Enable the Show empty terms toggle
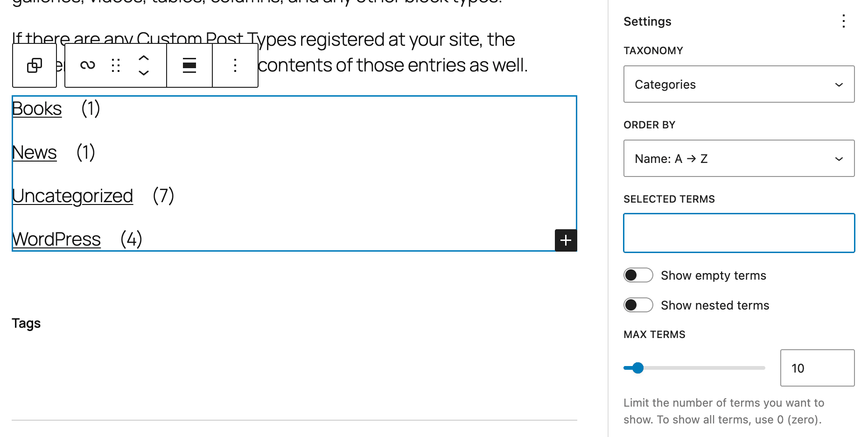 tap(638, 275)
